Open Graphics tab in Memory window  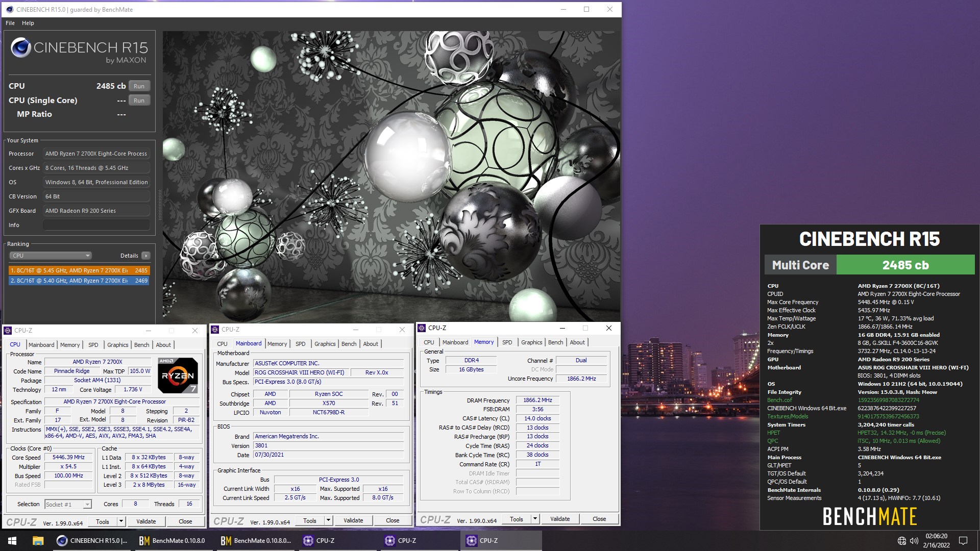point(532,342)
